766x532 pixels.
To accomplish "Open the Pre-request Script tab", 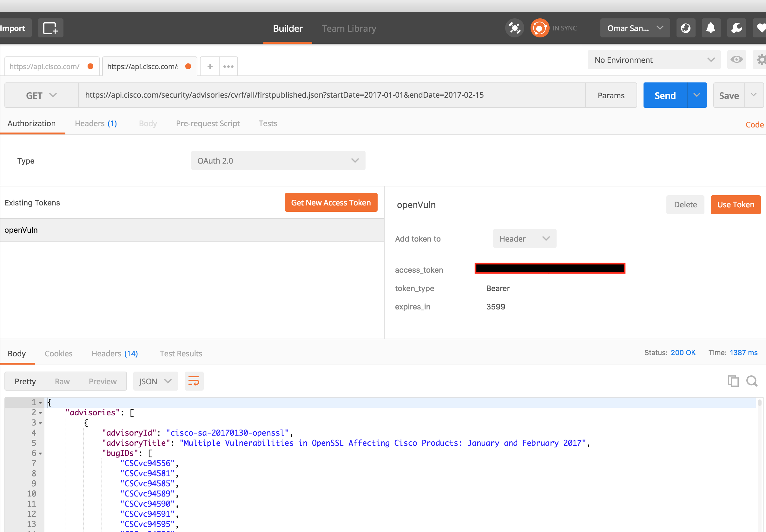I will (208, 123).
